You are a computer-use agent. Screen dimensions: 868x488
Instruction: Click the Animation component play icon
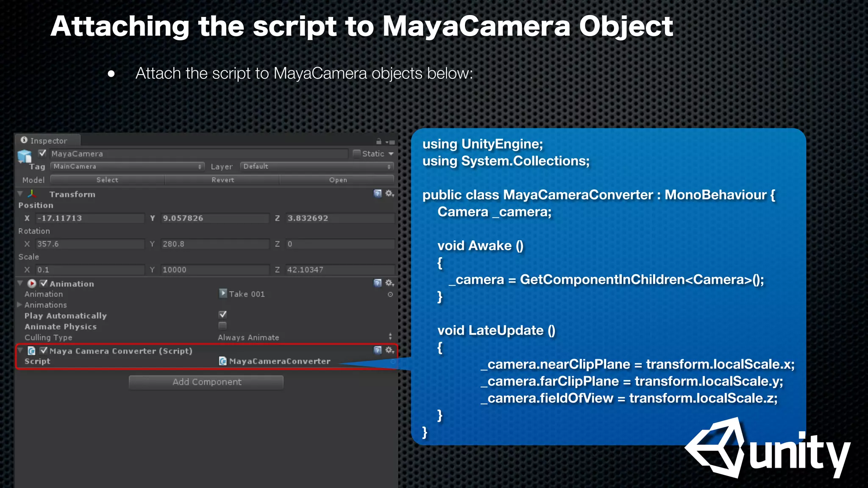click(32, 283)
